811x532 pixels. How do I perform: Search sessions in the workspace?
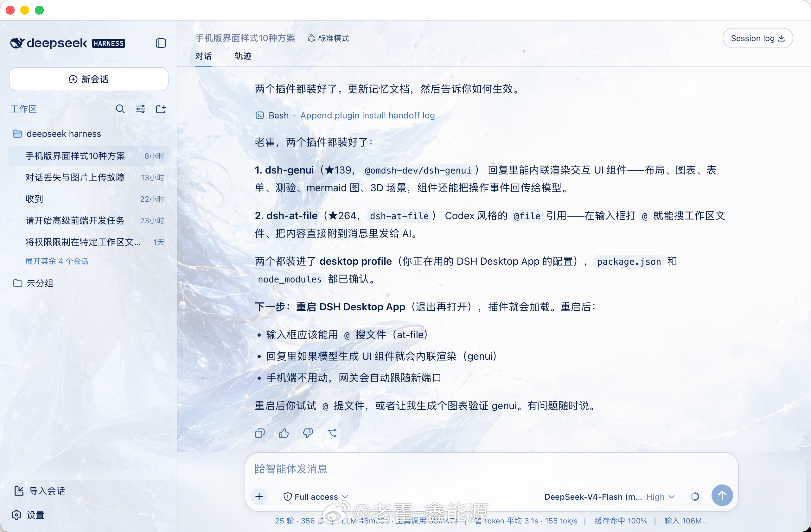(x=120, y=109)
